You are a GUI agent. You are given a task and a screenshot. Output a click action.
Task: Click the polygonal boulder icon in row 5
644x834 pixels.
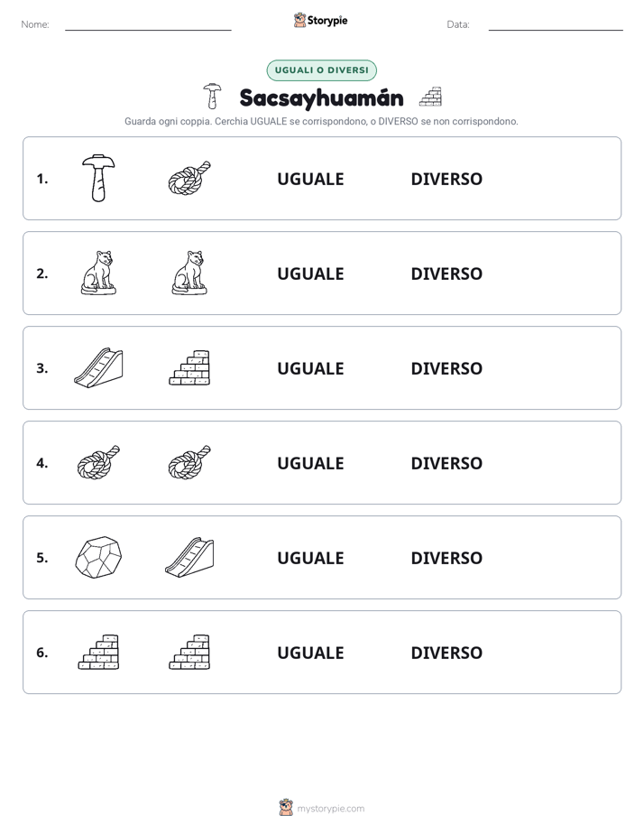click(x=98, y=557)
